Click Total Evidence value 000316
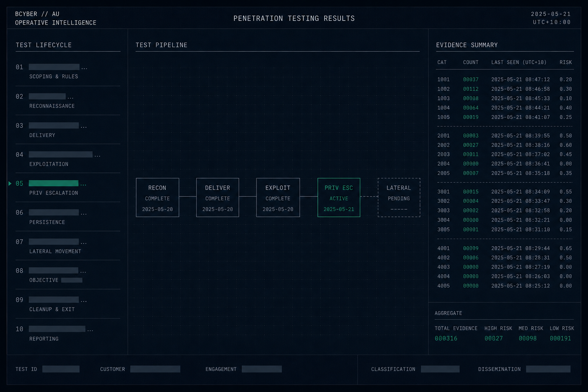Screen dimensions: 588x392 [x=446, y=338]
